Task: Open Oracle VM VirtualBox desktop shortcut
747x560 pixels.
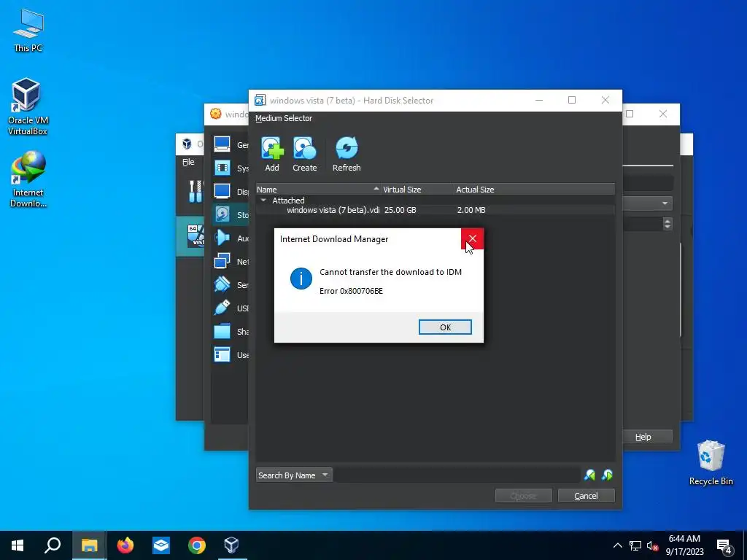Action: point(27,106)
